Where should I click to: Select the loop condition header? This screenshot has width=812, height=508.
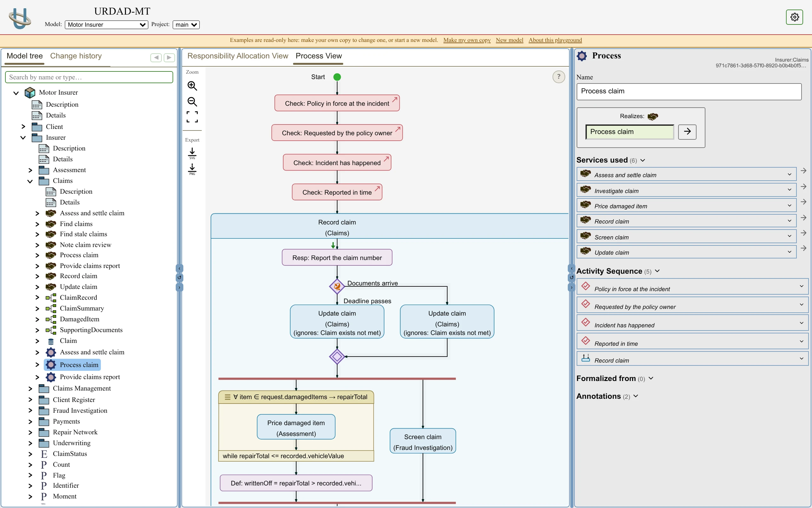[x=296, y=397]
